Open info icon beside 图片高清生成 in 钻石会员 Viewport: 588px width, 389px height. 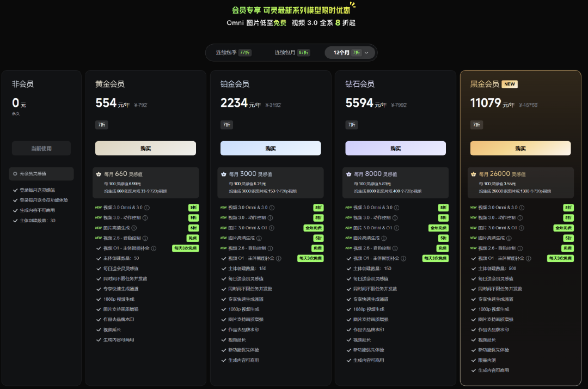pos(384,238)
